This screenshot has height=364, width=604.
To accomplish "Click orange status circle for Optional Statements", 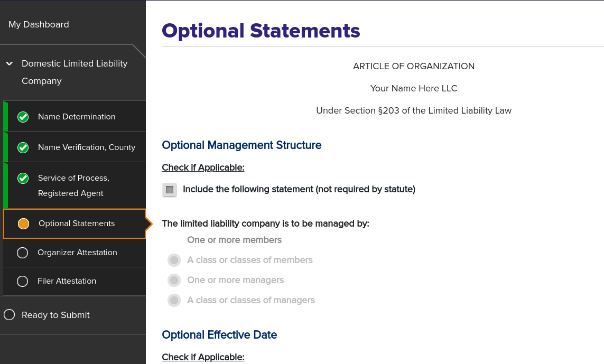I will coord(23,223).
